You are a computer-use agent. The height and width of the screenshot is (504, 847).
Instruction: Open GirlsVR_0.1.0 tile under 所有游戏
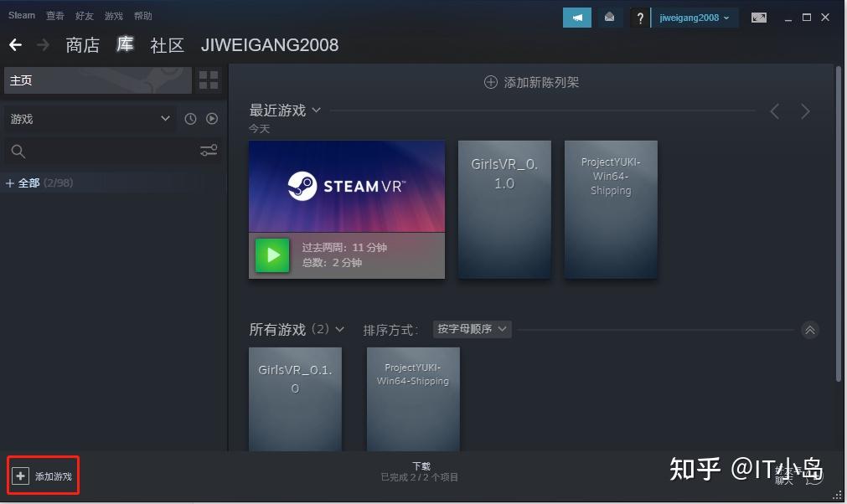[295, 399]
